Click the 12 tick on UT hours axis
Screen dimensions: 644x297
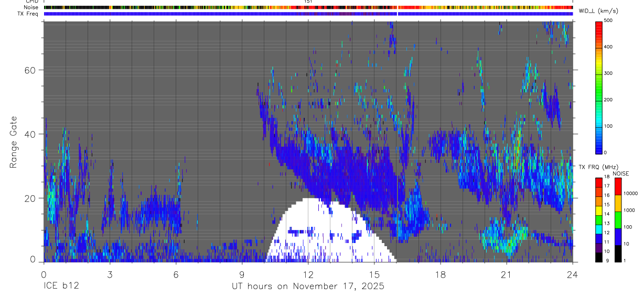tap(308, 274)
